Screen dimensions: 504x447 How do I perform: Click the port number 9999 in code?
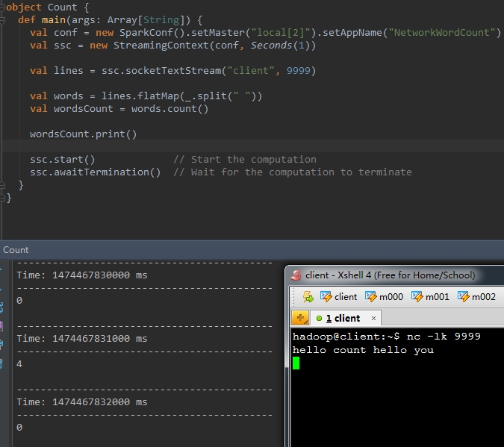coord(298,71)
